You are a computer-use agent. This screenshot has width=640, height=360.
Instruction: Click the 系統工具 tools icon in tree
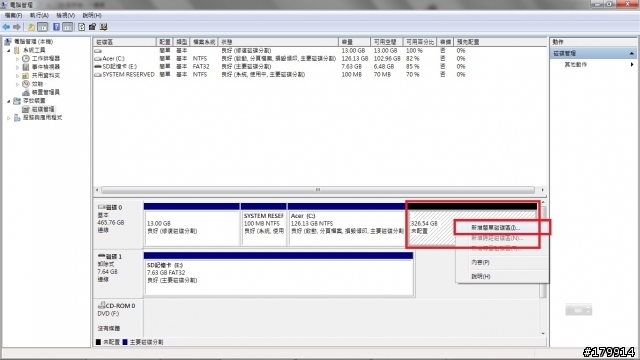pos(17,50)
